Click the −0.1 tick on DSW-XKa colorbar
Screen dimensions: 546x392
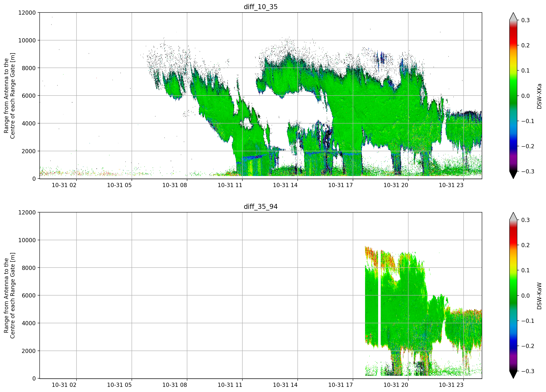tap(528, 121)
